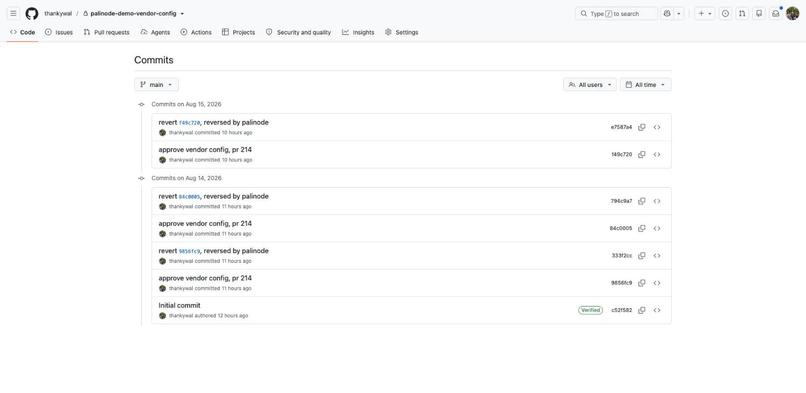806x393 pixels.
Task: Copy full SHA for 333f2cc
Action: pyautogui.click(x=642, y=256)
